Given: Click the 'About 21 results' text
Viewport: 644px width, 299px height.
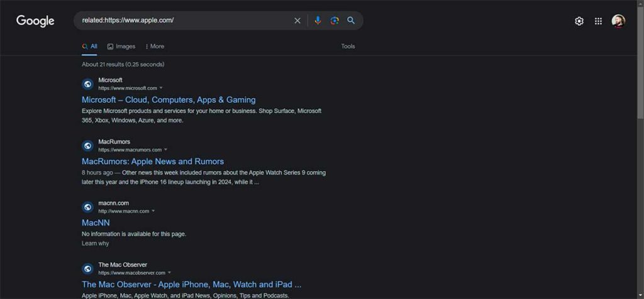Looking at the screenshot, I should click(123, 65).
